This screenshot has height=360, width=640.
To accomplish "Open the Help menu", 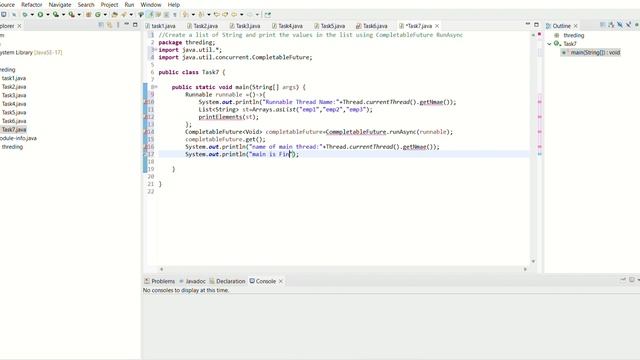I will tap(173, 4).
